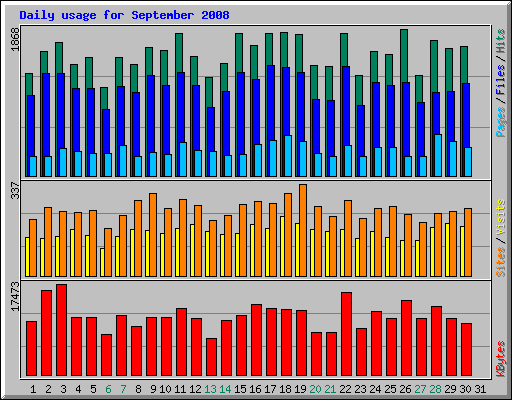This screenshot has width=512, height=400.
Task: Click day label 15 on the x-axis
Action: (x=240, y=389)
